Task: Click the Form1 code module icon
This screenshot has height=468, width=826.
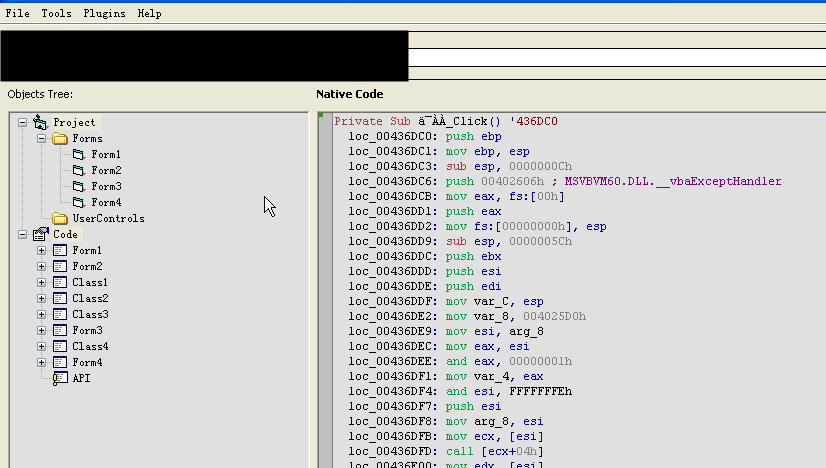Action: 60,250
